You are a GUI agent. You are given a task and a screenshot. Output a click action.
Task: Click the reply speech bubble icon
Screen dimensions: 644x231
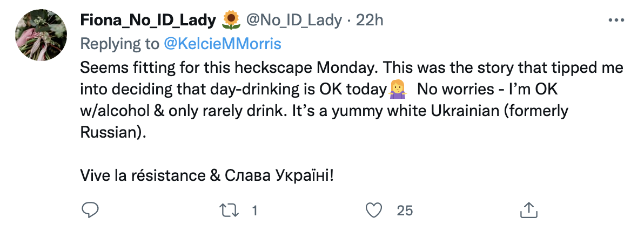point(89,210)
